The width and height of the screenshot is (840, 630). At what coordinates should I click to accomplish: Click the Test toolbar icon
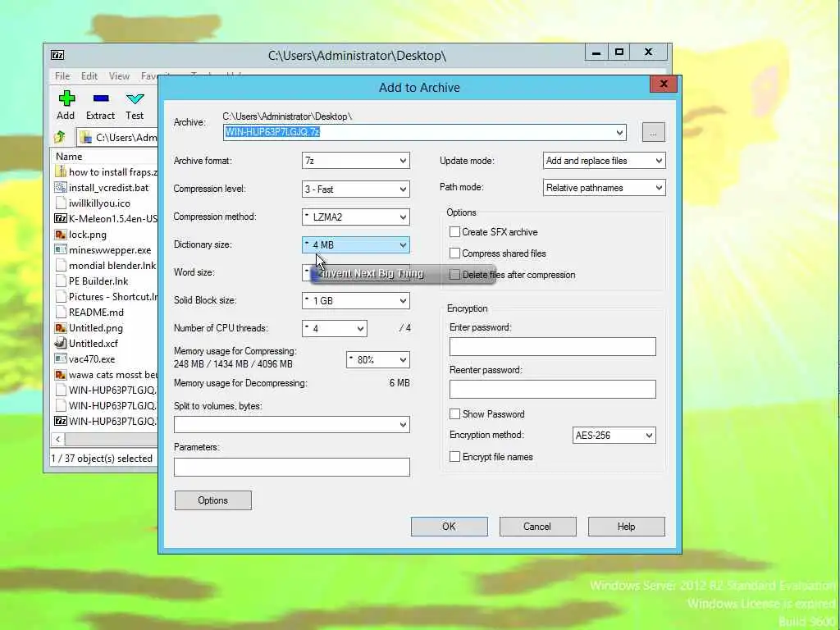click(x=135, y=98)
